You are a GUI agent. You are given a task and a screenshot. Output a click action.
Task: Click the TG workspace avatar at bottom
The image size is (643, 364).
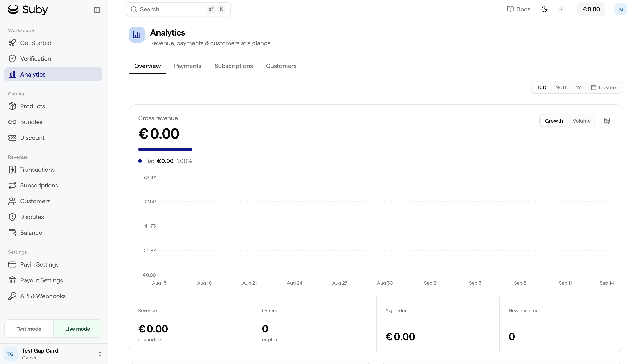coord(11,354)
